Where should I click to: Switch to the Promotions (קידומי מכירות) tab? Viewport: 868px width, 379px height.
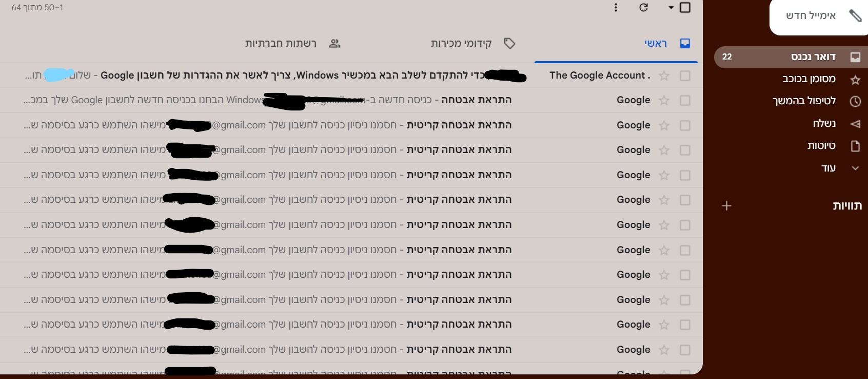[461, 43]
